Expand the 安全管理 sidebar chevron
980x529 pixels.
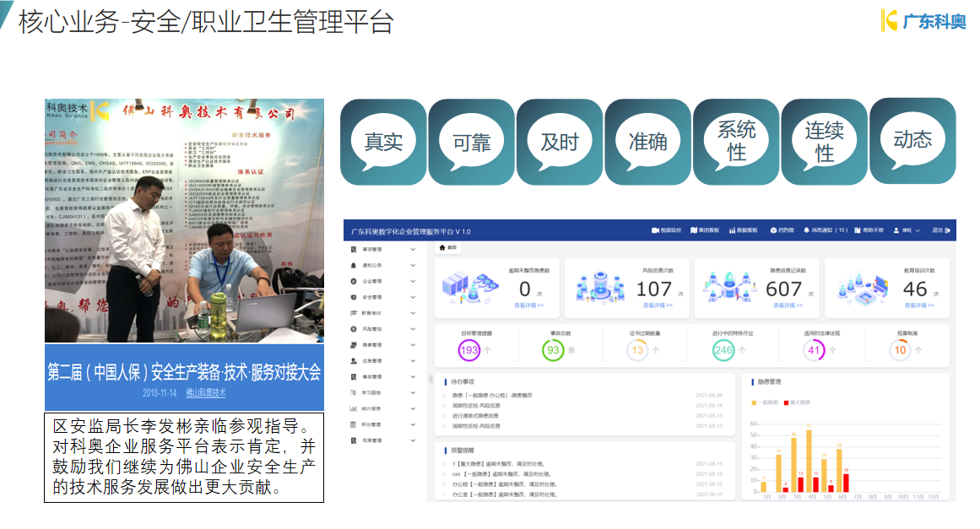tap(413, 297)
